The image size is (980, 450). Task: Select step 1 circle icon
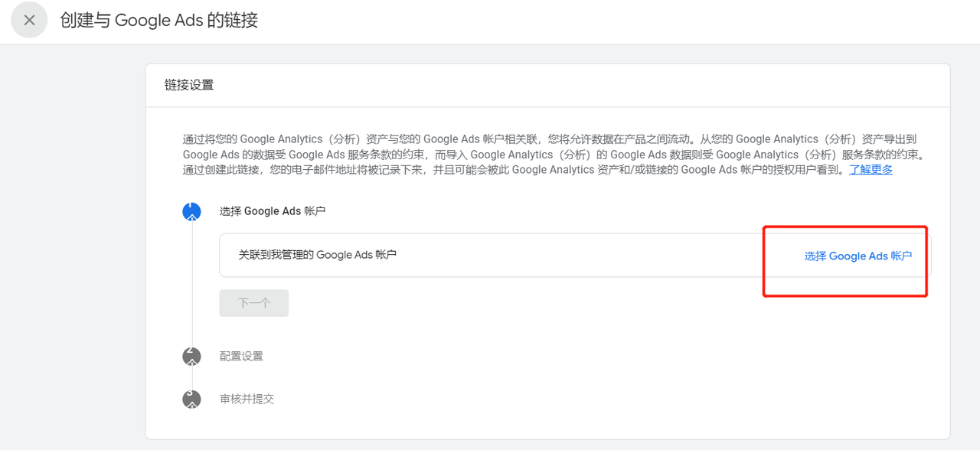(x=191, y=211)
